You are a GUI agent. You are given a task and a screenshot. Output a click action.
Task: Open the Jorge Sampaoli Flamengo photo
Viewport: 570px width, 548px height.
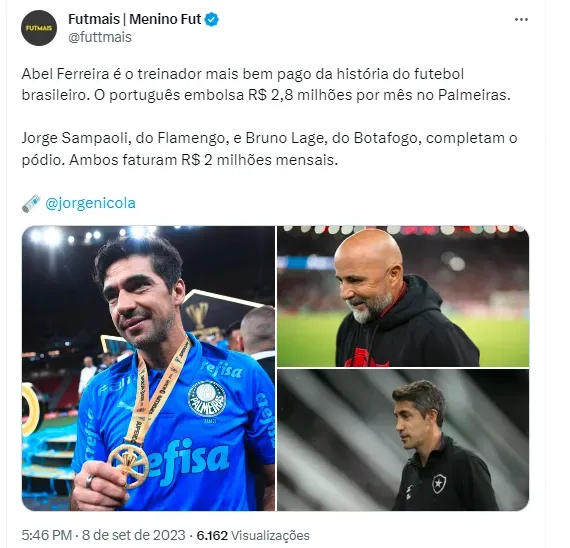tap(403, 296)
